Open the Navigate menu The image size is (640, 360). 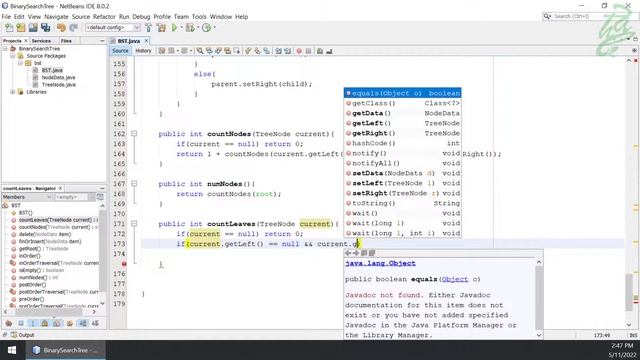tap(56, 17)
